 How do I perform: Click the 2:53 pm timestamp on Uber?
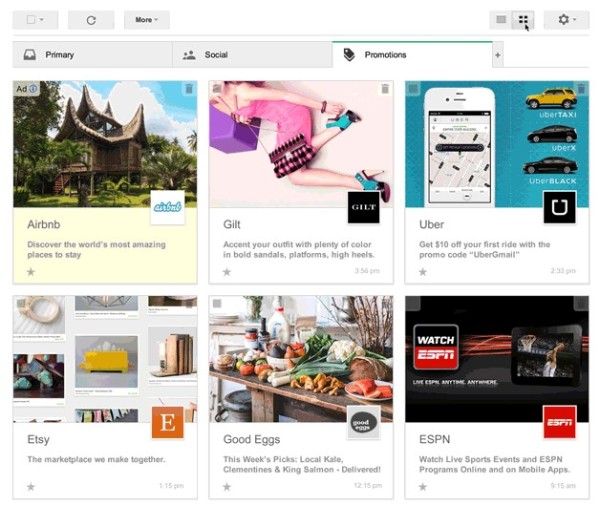click(563, 271)
